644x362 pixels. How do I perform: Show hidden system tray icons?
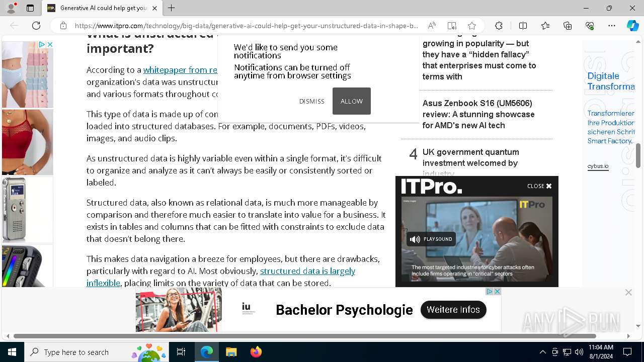pos(542,352)
